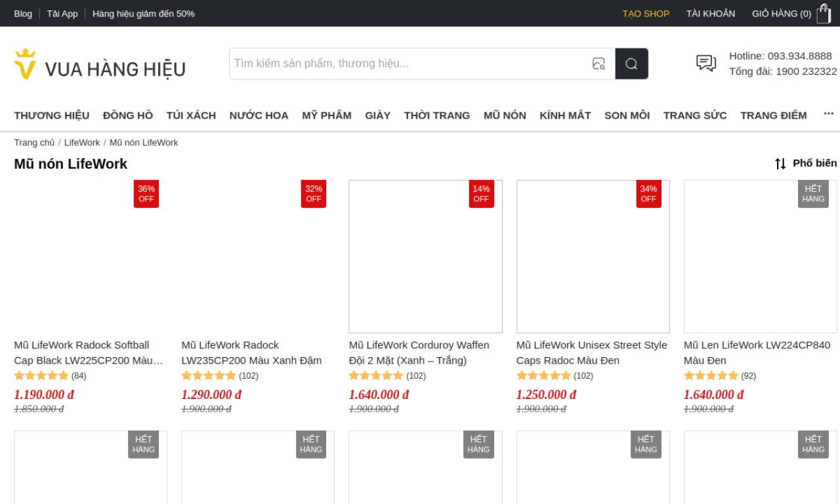This screenshot has height=504, width=840.
Task: Click LifeWork breadcrumb link
Action: [x=82, y=142]
